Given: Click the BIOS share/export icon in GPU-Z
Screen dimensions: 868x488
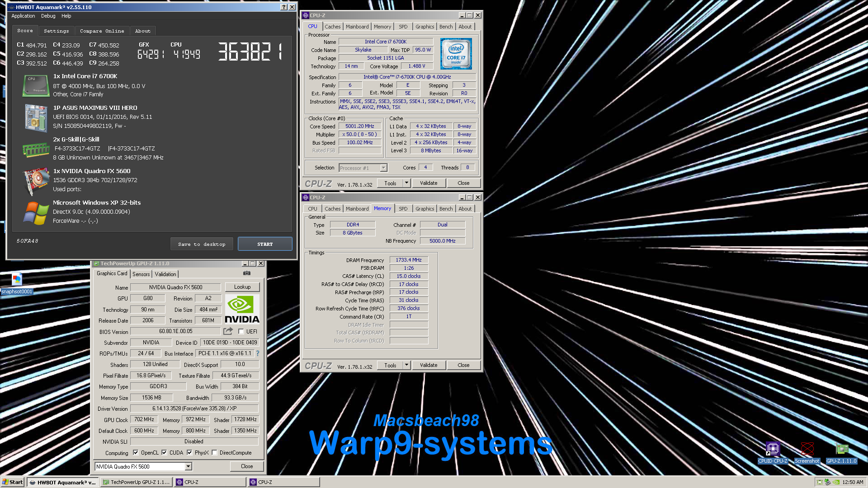Looking at the screenshot, I should click(228, 331).
